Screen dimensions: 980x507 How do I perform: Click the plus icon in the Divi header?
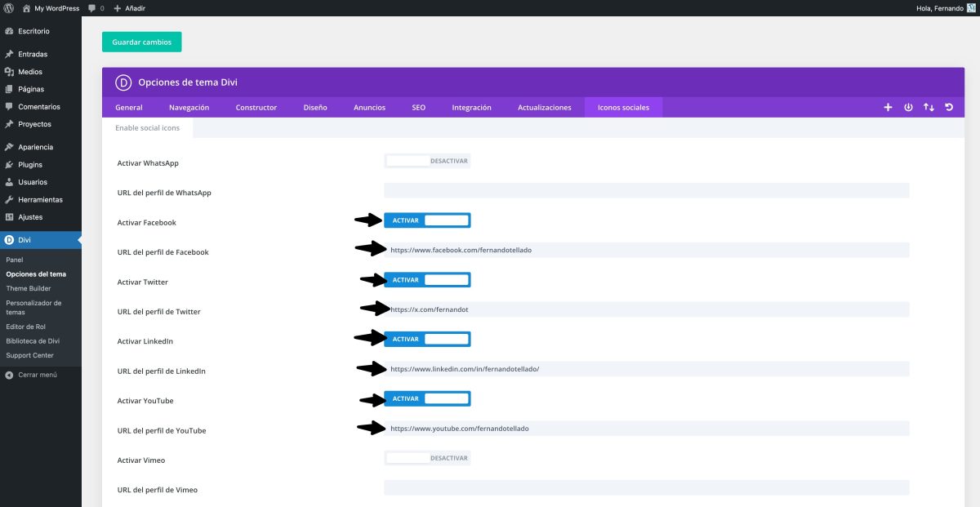click(888, 107)
